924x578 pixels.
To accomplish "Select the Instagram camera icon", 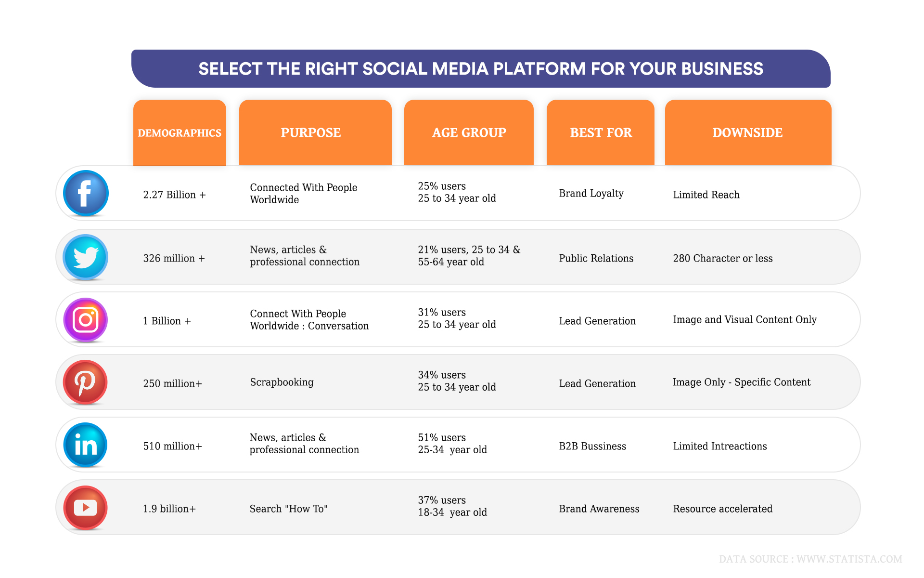I will 86,320.
